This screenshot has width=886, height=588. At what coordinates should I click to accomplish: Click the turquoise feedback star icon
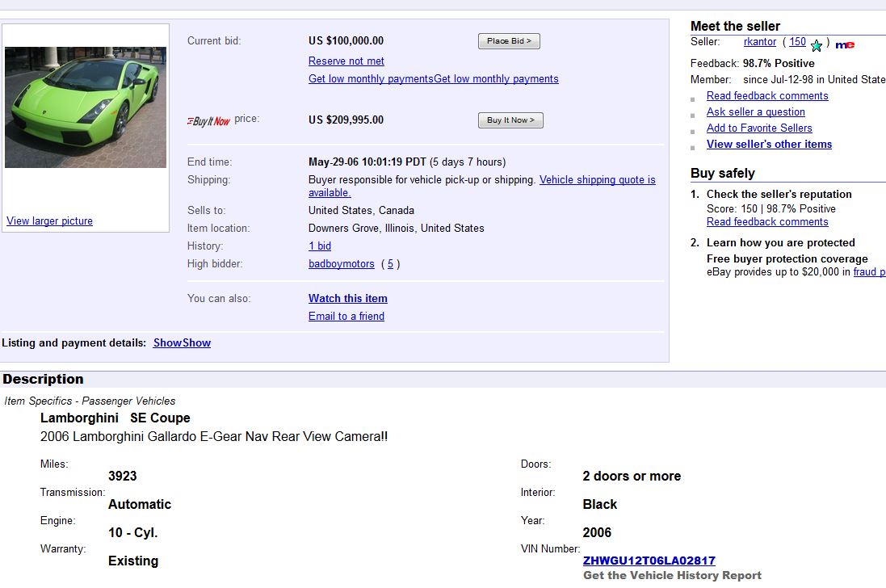click(817, 46)
